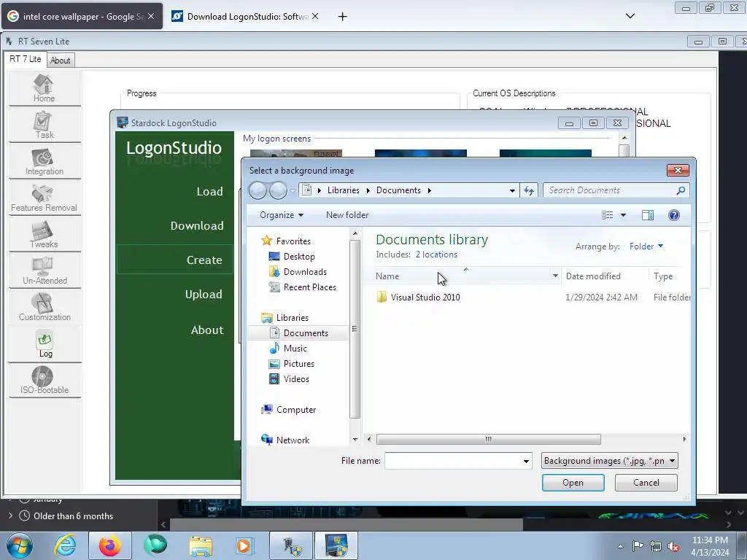Screen dimensions: 747x560
Task: Click the Open button in the file dialog
Action: (573, 483)
